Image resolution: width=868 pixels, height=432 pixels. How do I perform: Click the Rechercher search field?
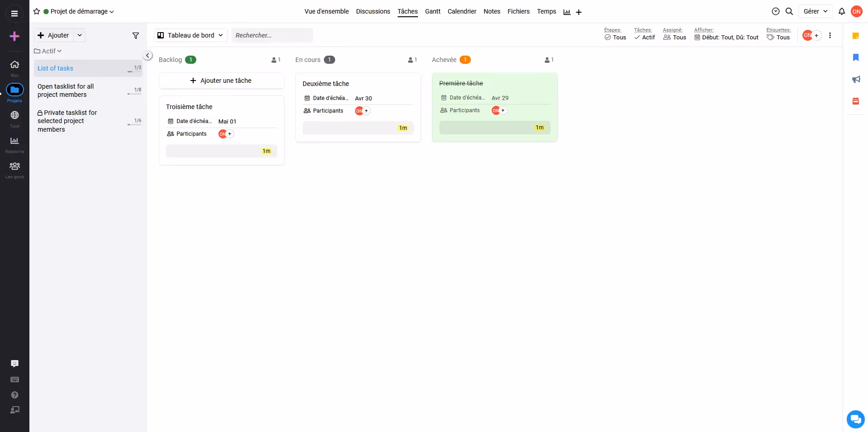(272, 35)
